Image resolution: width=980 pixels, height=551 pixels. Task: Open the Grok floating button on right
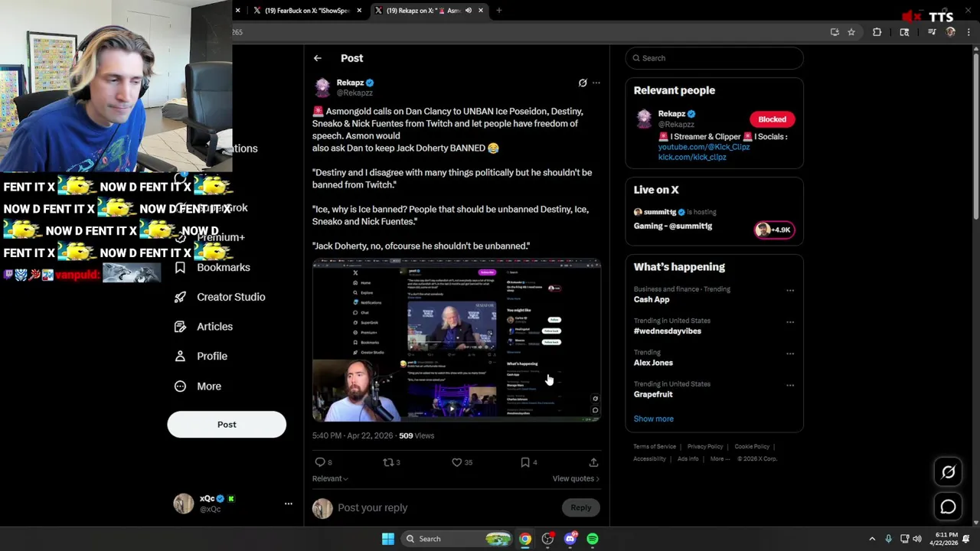948,472
